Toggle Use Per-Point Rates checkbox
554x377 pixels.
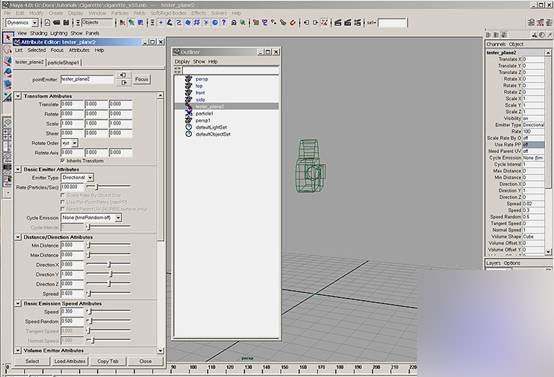click(63, 202)
